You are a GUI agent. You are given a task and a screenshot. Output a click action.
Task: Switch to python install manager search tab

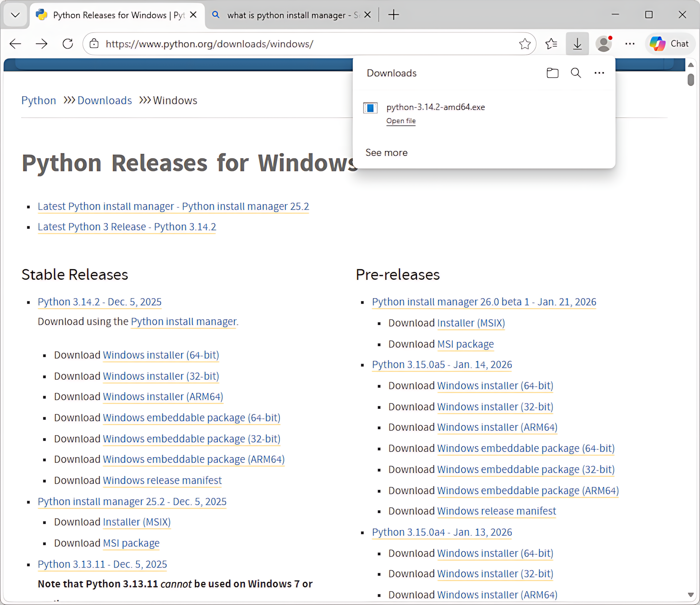click(288, 15)
